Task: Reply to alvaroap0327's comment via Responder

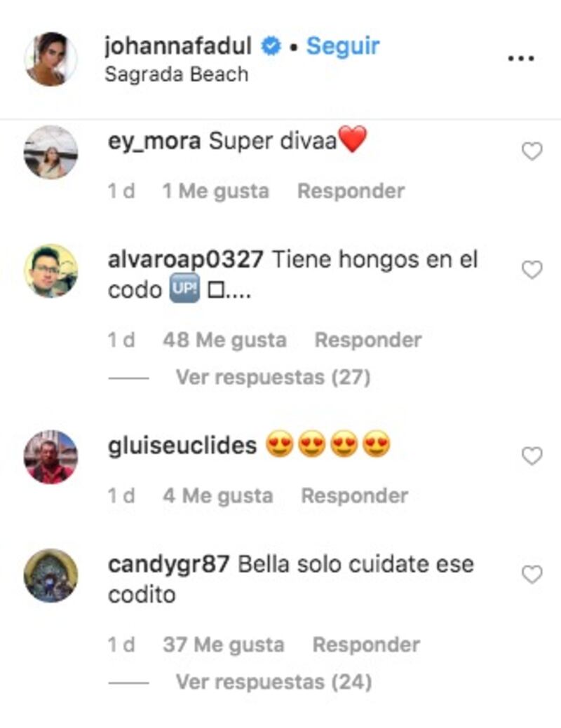Action: point(368,341)
